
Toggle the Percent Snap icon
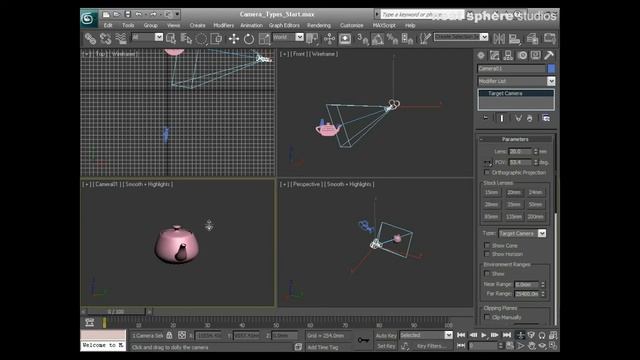point(392,39)
